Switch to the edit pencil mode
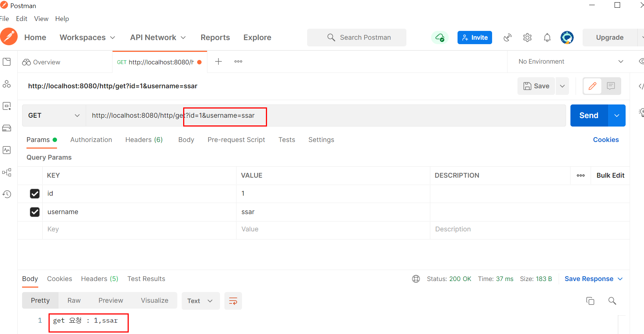The width and height of the screenshot is (644, 334). pos(593,86)
